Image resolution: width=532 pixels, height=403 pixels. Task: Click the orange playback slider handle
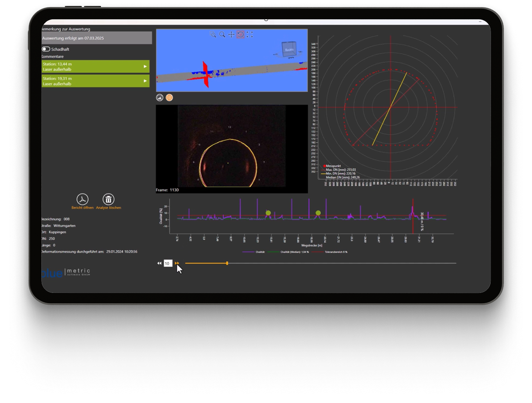[x=227, y=263]
